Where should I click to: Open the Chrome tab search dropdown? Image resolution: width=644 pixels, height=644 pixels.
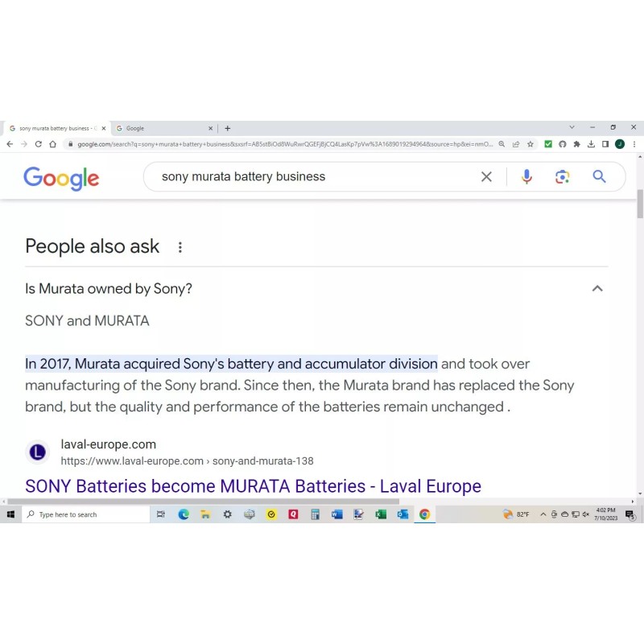[572, 127]
